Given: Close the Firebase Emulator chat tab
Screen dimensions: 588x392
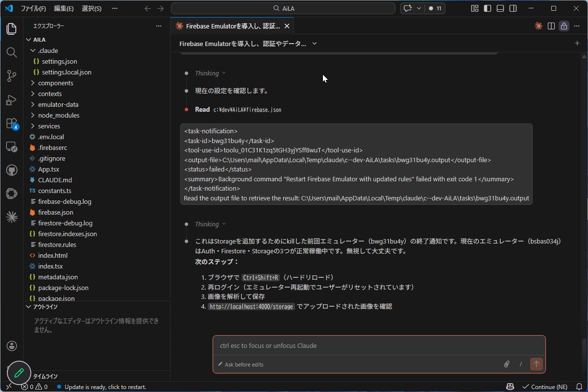Looking at the screenshot, I should tap(287, 26).
